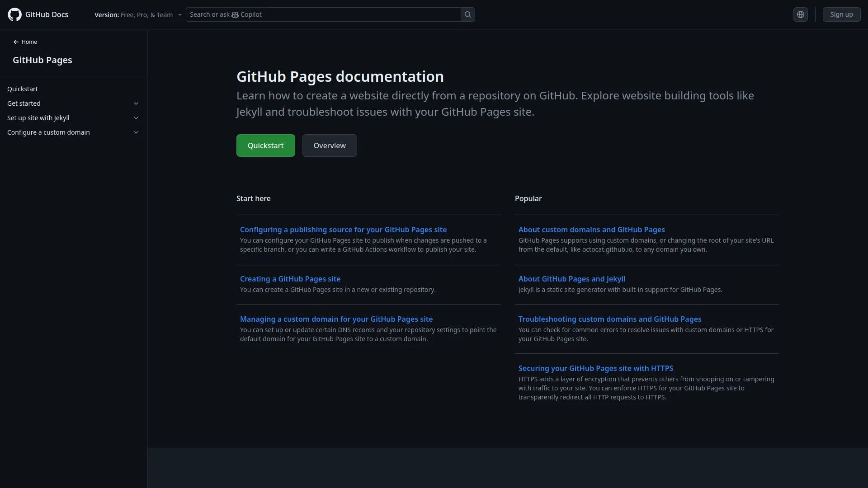Open Troubleshooting custom domains article
The width and height of the screenshot is (868, 488).
pos(610,319)
